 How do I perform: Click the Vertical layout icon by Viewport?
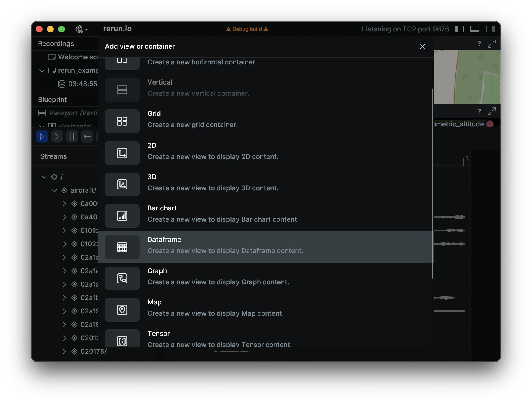pyautogui.click(x=42, y=113)
